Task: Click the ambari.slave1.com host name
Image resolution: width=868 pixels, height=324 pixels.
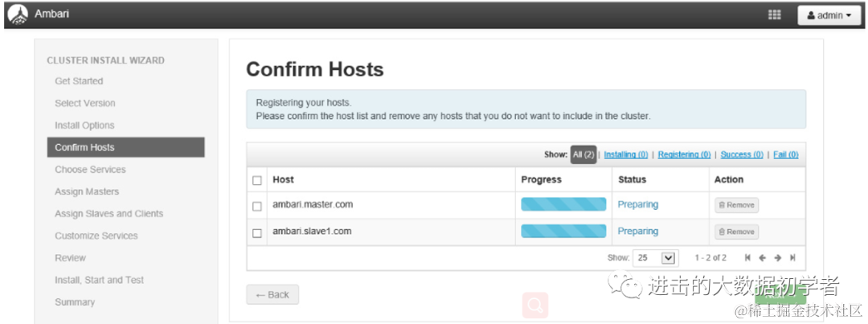Action: (312, 231)
